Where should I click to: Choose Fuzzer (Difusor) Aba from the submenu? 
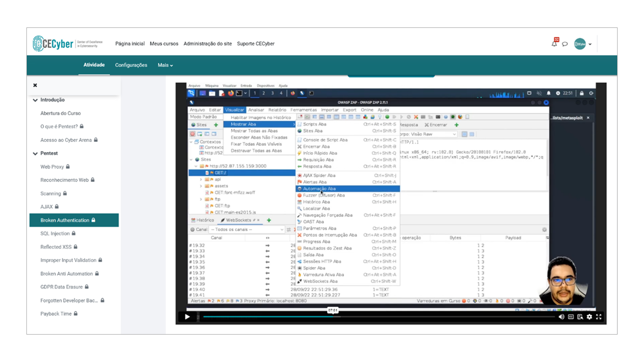(x=348, y=195)
